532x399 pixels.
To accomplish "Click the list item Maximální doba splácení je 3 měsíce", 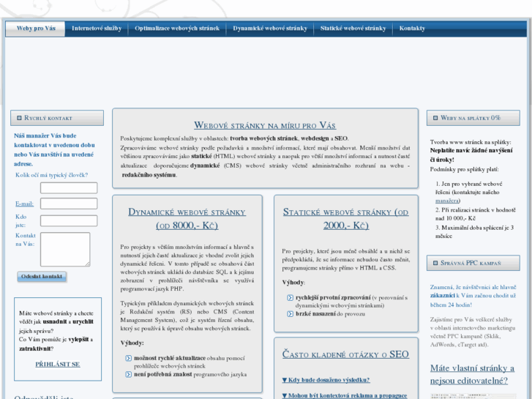I will (x=475, y=232).
